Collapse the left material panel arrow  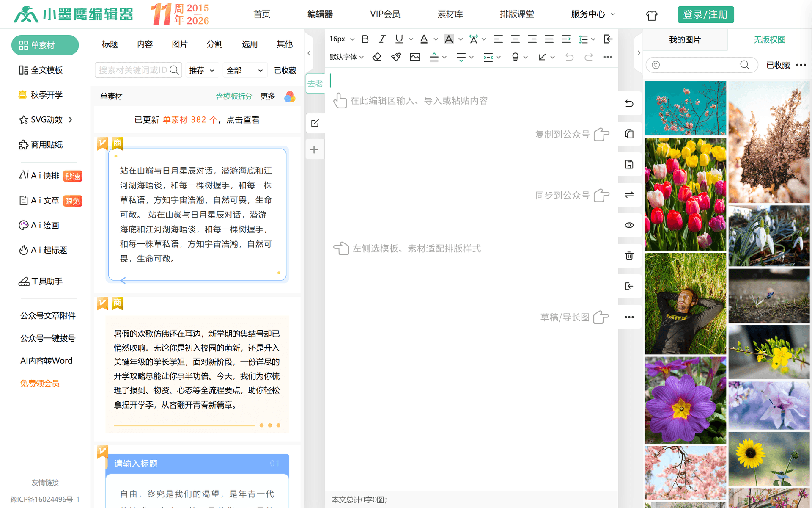pos(309,53)
